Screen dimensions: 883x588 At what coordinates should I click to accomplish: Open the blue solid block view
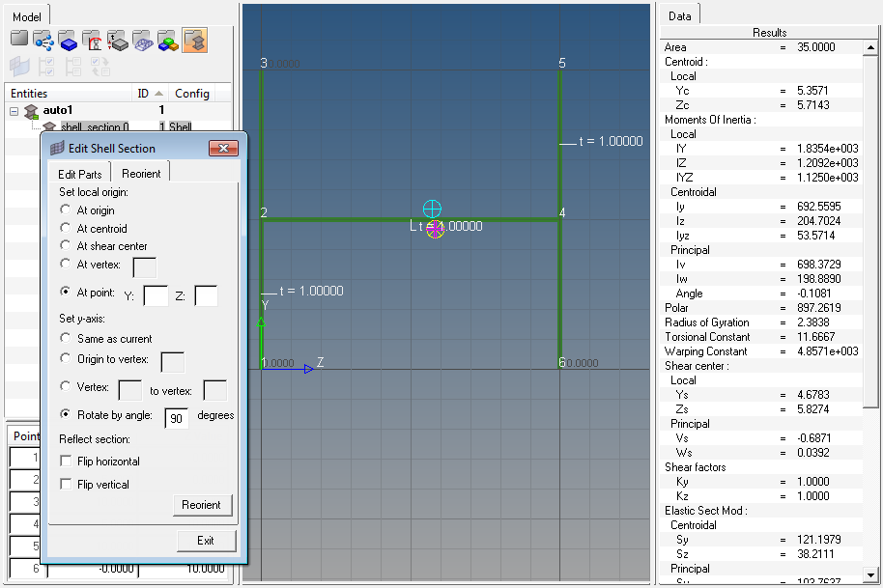[68, 40]
